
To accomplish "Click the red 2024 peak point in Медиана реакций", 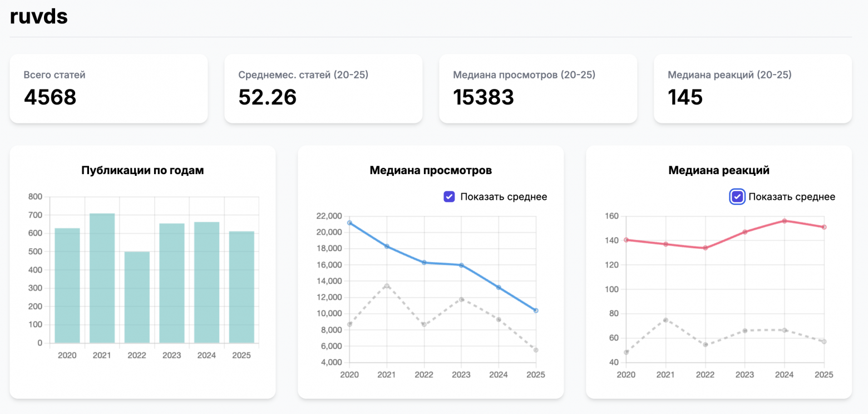I will 785,221.
